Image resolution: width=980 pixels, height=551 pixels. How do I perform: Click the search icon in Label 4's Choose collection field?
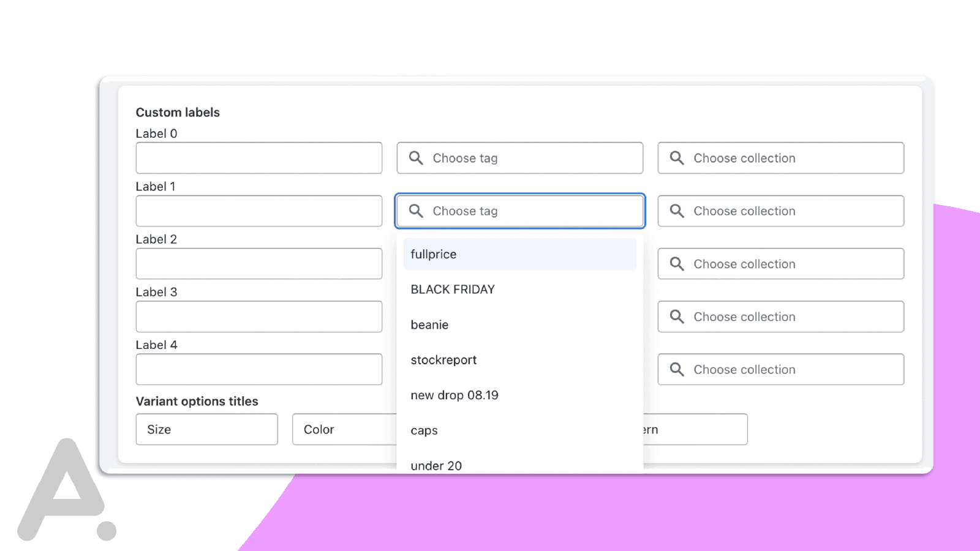click(677, 369)
